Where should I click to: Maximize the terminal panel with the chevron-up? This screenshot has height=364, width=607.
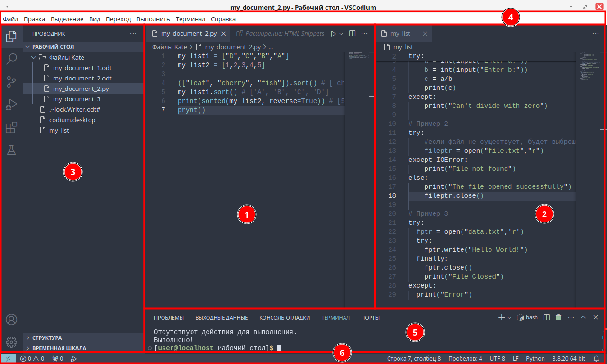(x=583, y=317)
